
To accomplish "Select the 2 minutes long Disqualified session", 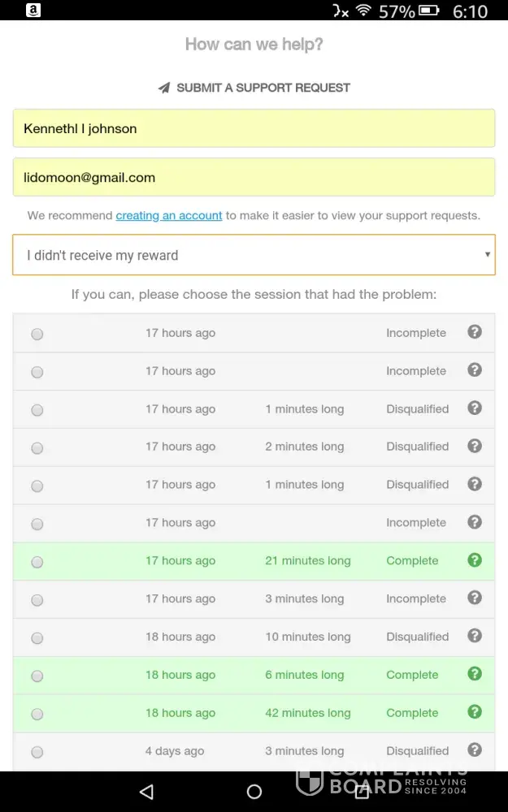I will (37, 447).
